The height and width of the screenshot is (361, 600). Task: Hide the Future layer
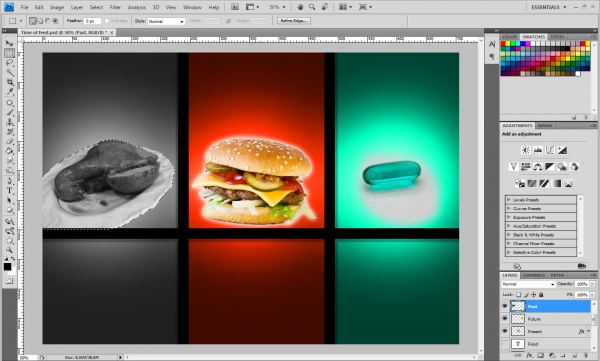pos(505,319)
